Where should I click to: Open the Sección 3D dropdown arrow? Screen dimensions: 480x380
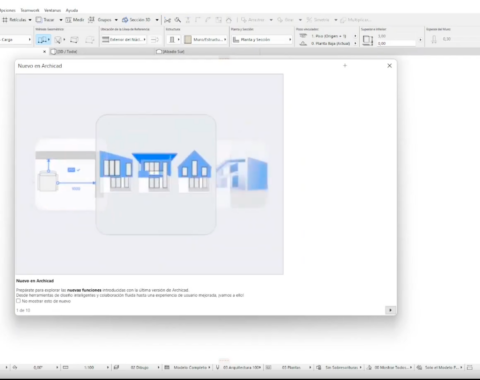[x=157, y=20]
